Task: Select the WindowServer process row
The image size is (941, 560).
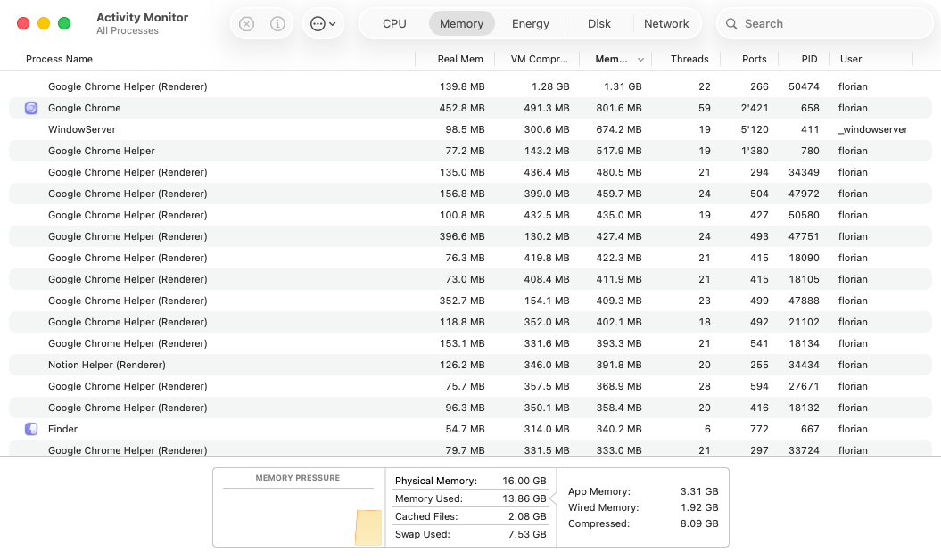Action: coord(471,129)
